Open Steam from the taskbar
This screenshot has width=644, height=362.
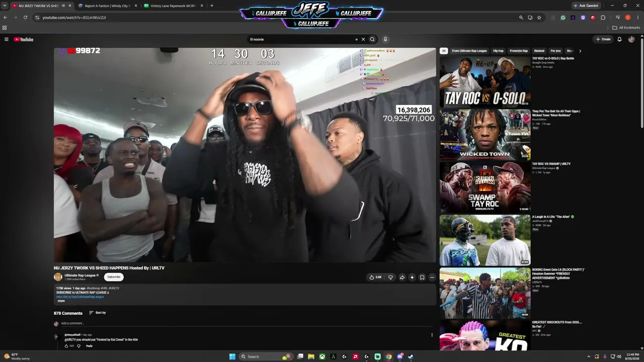coord(411,356)
